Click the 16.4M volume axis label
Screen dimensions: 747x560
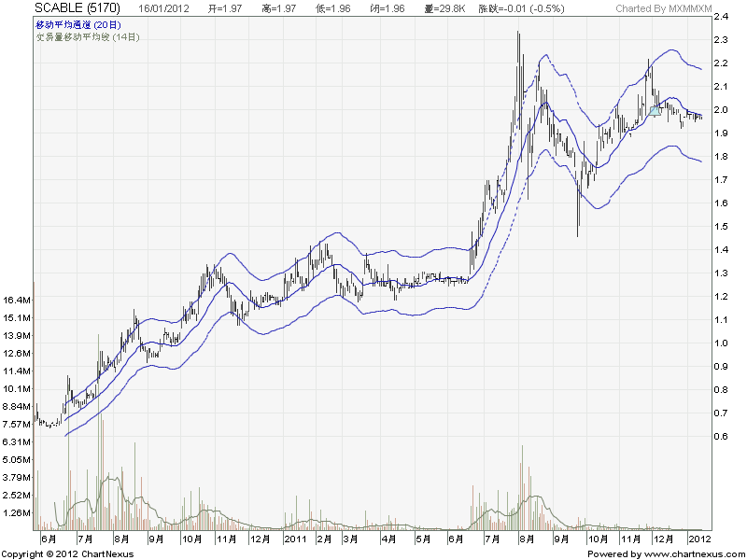point(19,301)
